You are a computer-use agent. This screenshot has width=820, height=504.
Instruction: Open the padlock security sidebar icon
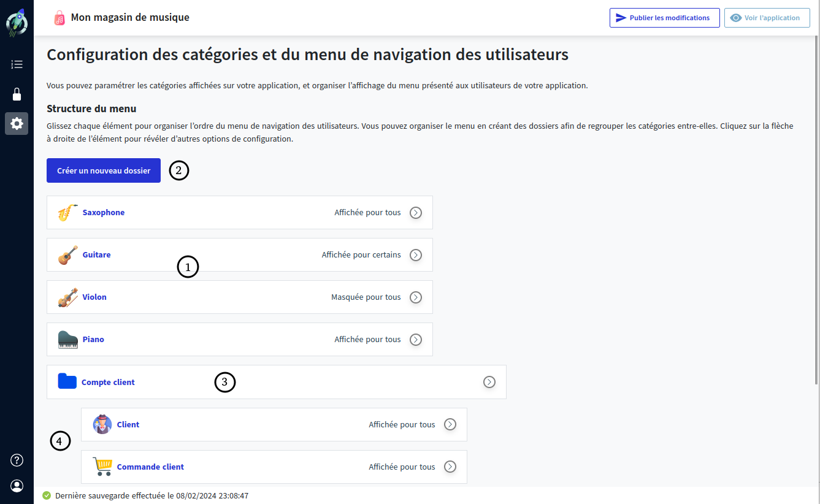click(x=17, y=94)
